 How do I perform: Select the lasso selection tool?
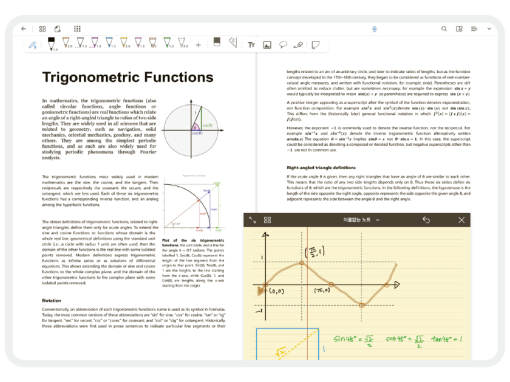[x=283, y=45]
